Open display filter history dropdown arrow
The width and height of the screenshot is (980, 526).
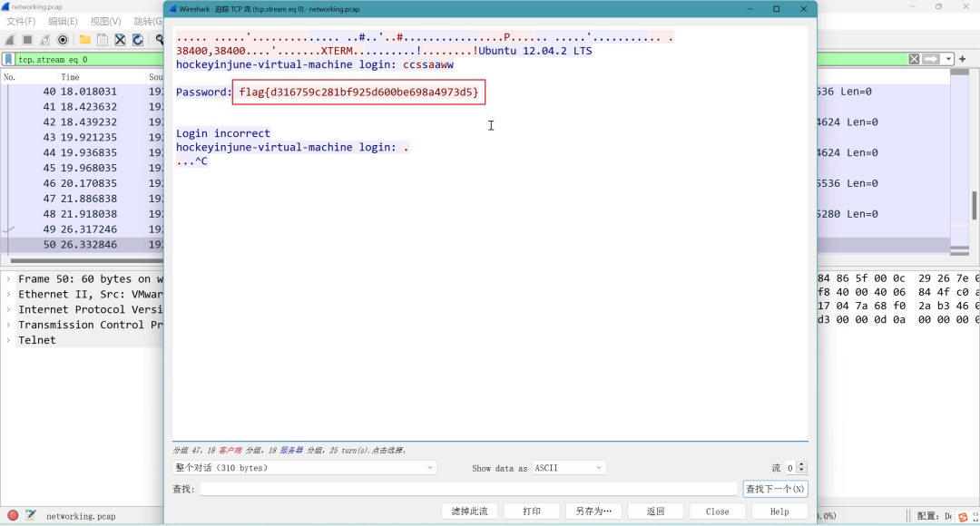point(948,59)
